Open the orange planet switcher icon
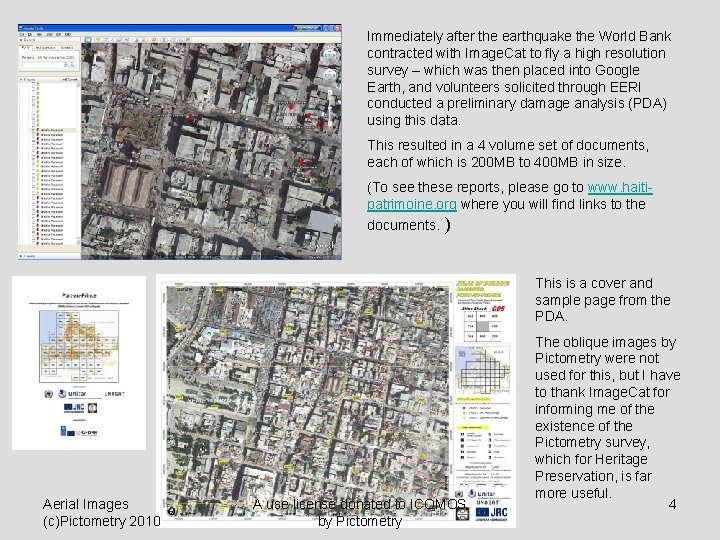Screen dimensions: 720x540 154,40
